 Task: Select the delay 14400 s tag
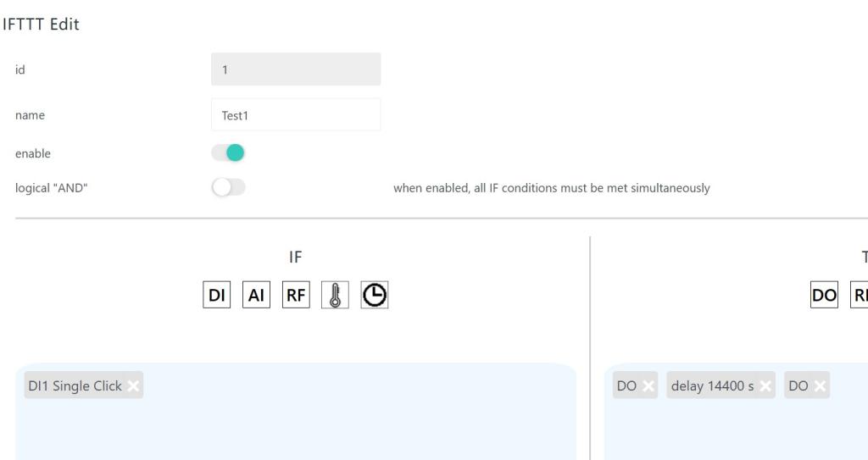tap(712, 386)
